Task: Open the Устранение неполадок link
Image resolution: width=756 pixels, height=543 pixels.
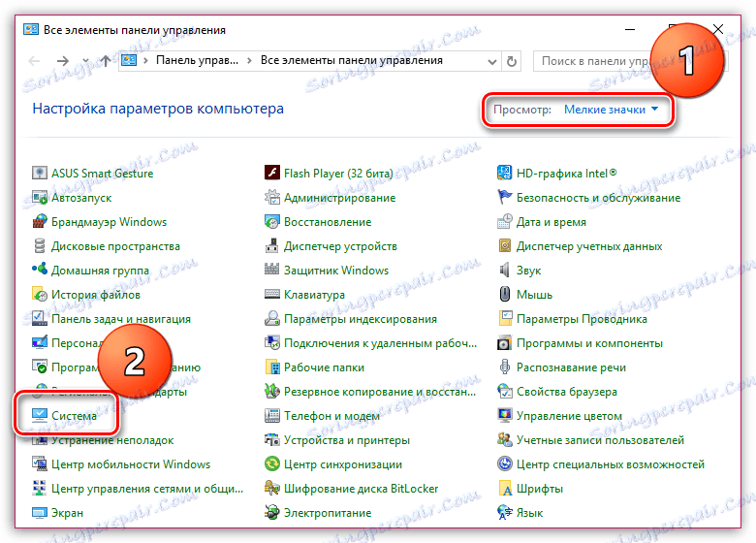Action: tap(112, 440)
